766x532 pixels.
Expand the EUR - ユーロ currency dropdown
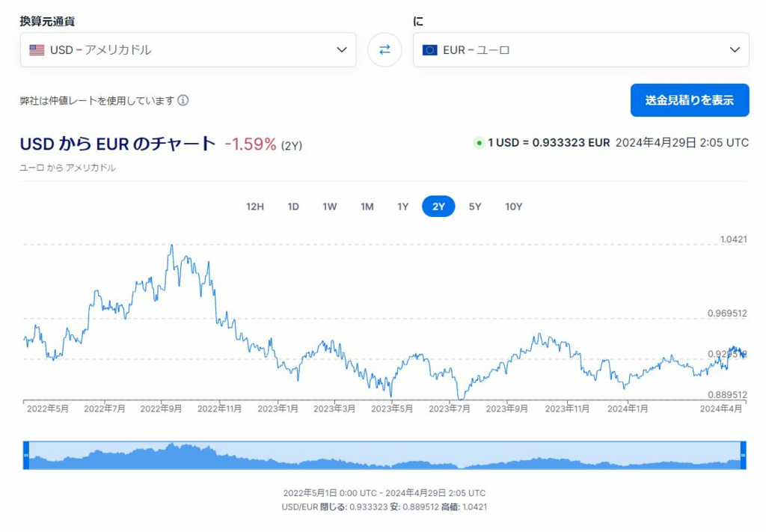[x=580, y=49]
